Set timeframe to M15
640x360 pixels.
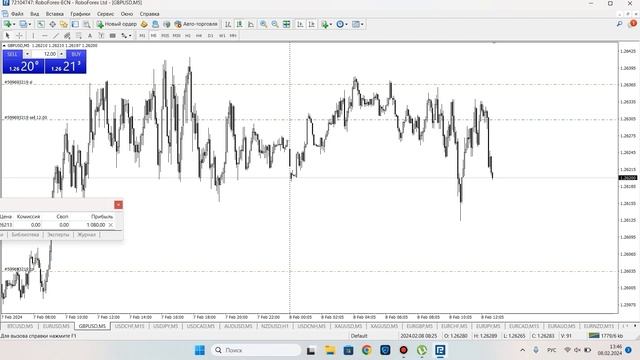point(165,36)
